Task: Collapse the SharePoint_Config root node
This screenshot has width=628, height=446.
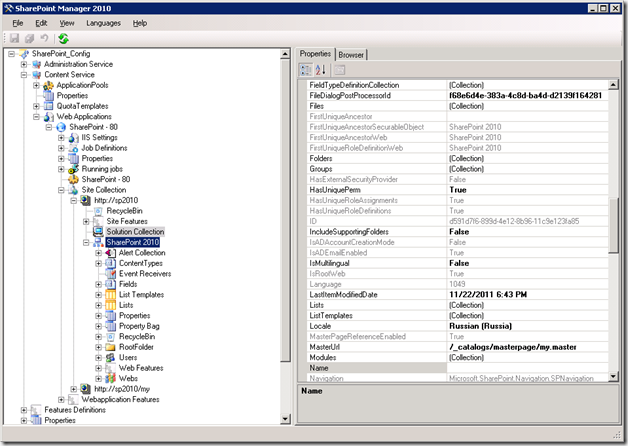Action: (x=11, y=54)
